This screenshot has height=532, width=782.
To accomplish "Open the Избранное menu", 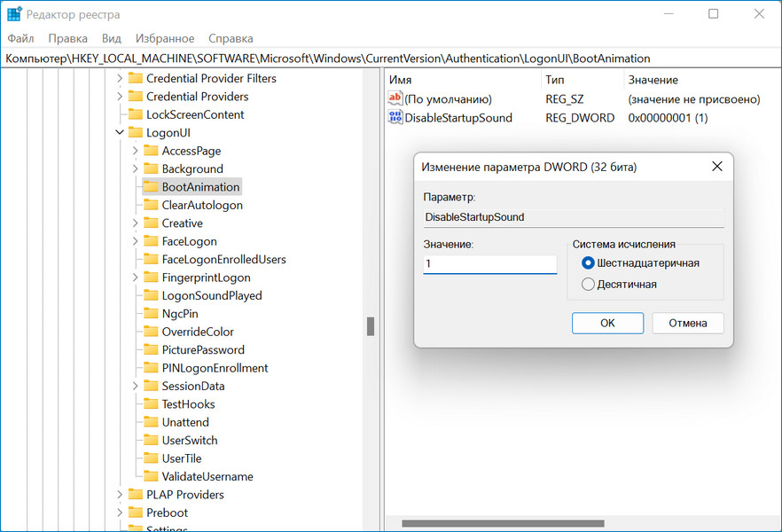I will click(x=165, y=38).
